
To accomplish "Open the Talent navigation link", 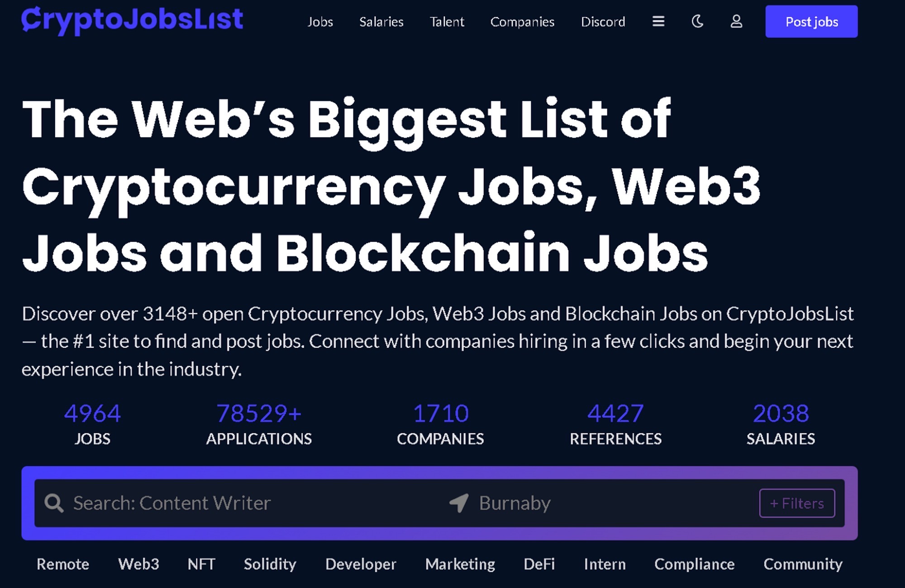I will tap(447, 22).
